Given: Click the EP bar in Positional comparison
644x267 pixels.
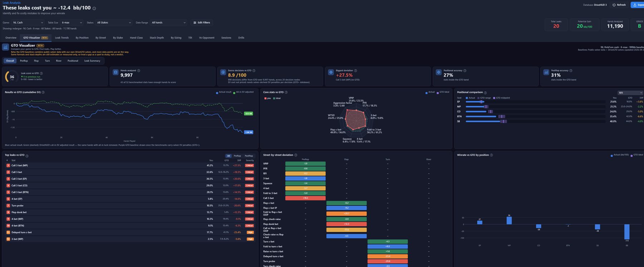Looking at the screenshot, I should tap(475, 102).
